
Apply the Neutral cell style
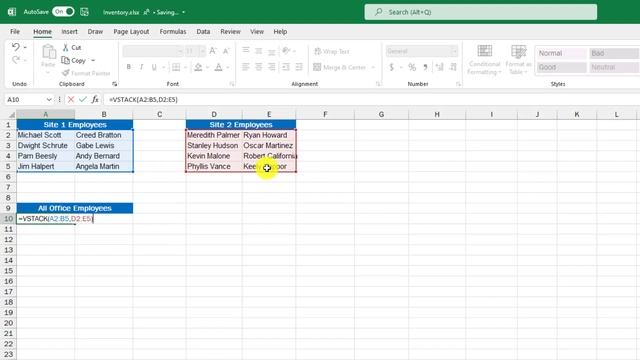click(614, 67)
